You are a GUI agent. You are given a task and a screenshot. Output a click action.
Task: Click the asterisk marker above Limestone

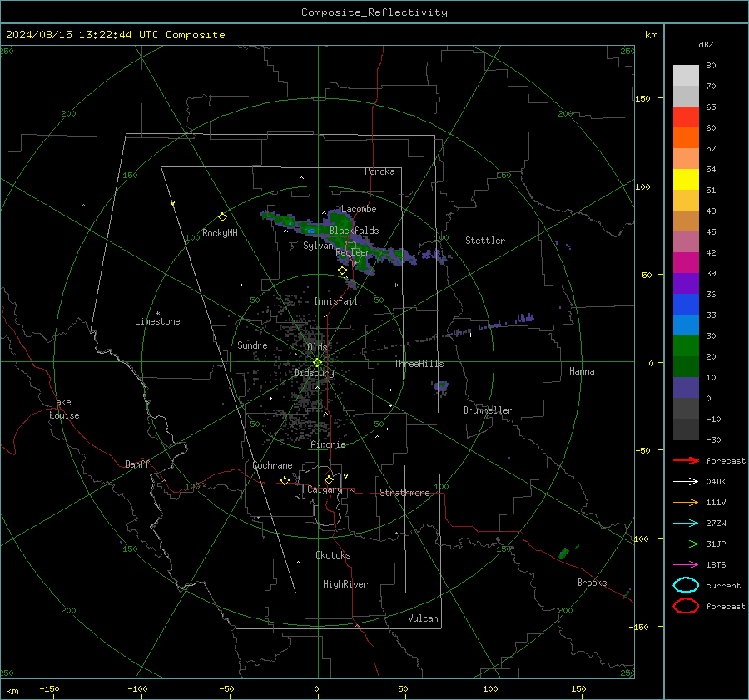click(x=157, y=314)
